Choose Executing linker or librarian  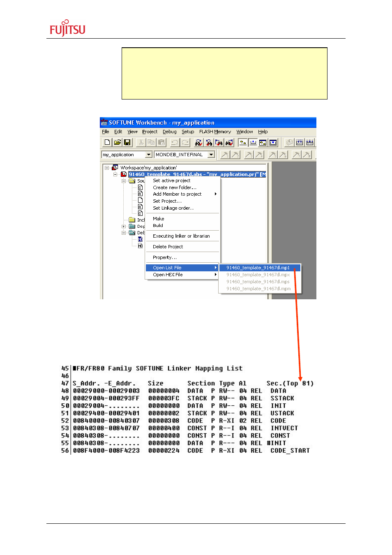click(182, 236)
